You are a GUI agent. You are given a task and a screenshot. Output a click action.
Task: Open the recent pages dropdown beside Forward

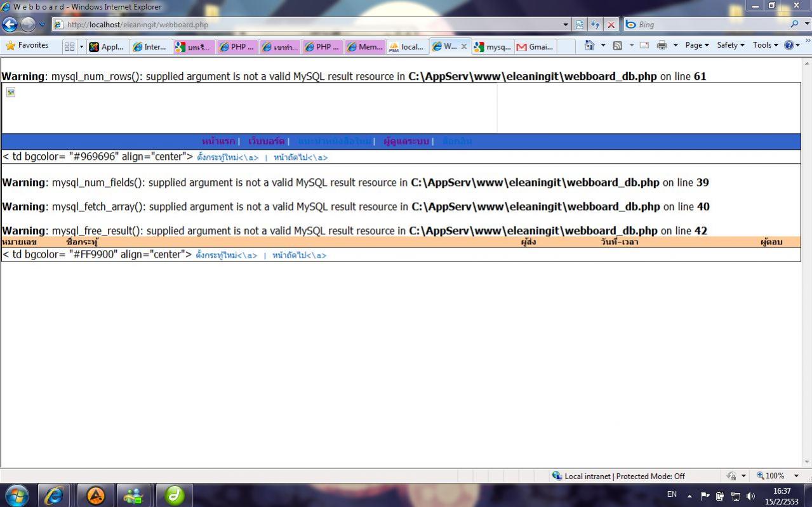43,25
